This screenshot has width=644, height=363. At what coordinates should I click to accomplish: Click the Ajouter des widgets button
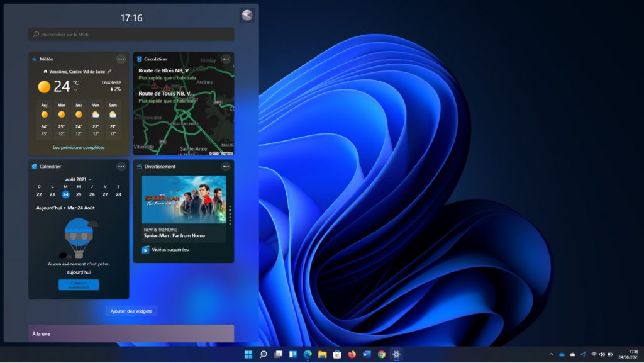(x=131, y=311)
